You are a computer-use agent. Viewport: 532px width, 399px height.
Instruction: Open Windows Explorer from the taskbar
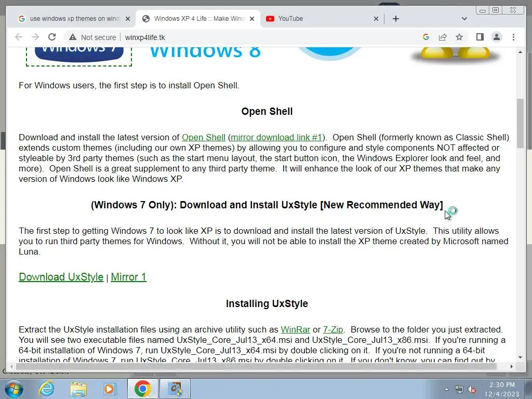pyautogui.click(x=78, y=389)
